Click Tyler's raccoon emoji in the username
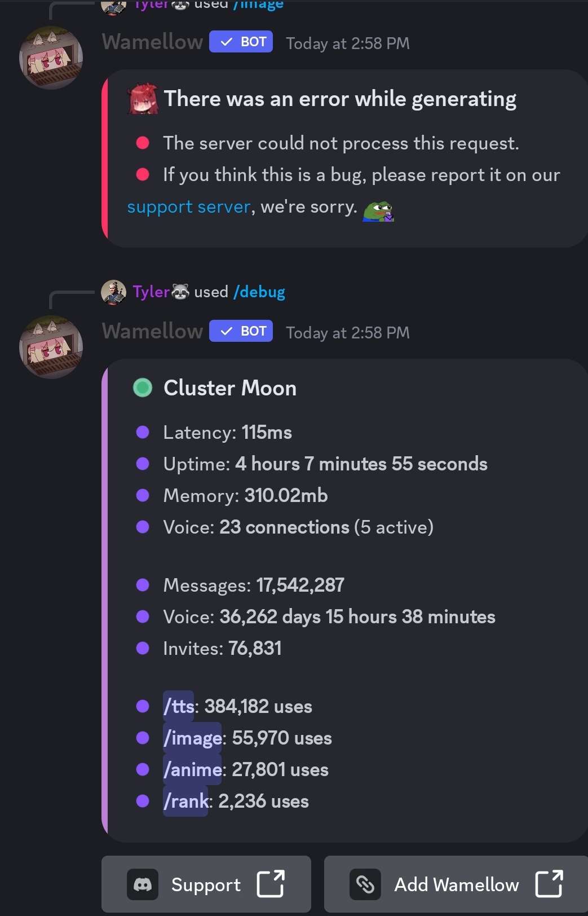Image resolution: width=588 pixels, height=916 pixels. click(182, 292)
